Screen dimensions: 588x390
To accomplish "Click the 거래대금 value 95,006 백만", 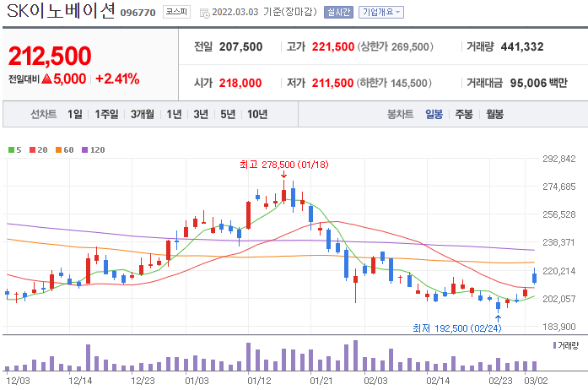I will 539,83.
